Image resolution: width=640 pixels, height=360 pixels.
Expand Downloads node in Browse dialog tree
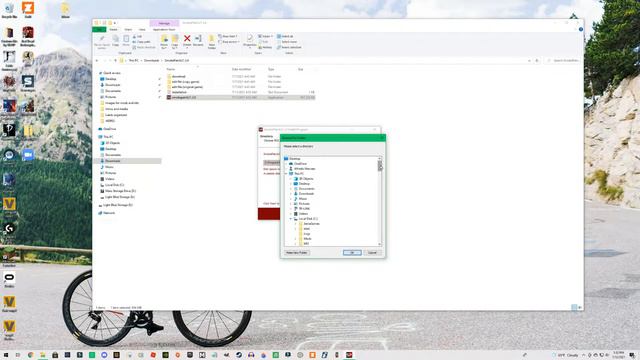[291, 193]
